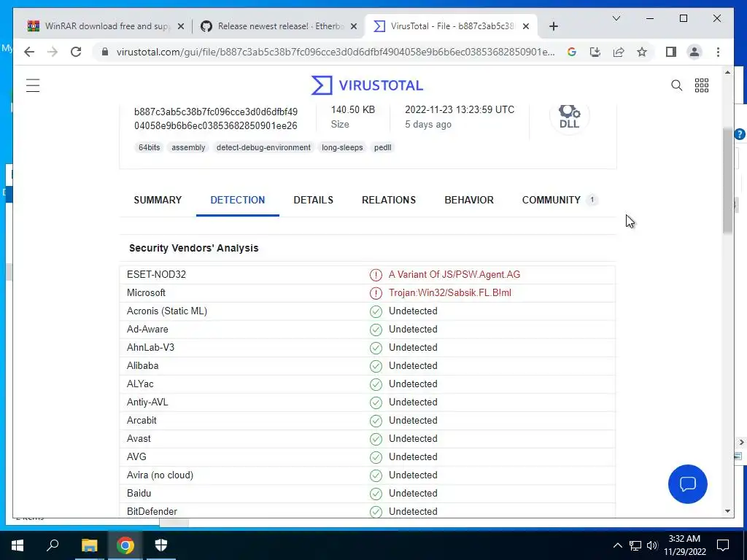Screen dimensions: 747x560
Task: Close the WinRAR download tab
Action: (x=181, y=26)
